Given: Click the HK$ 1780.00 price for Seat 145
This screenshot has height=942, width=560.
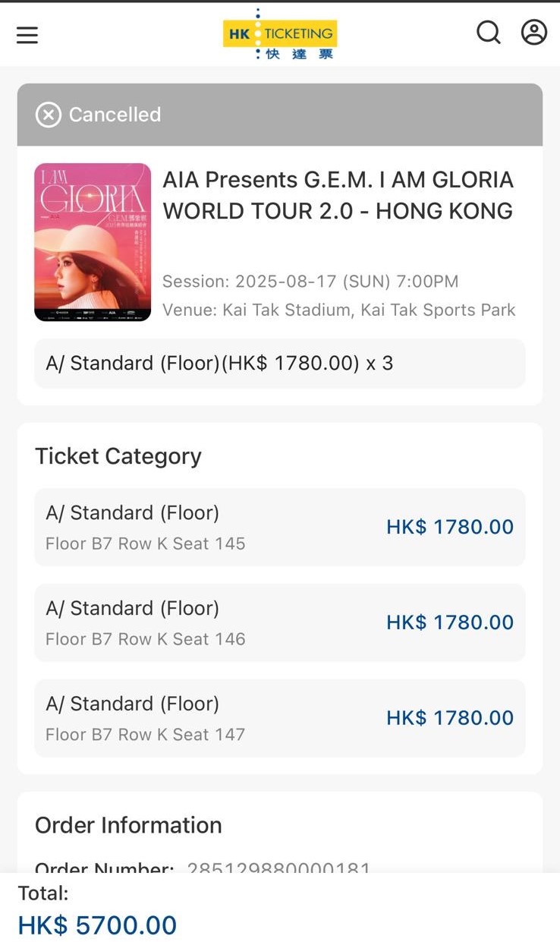Looking at the screenshot, I should click(450, 527).
